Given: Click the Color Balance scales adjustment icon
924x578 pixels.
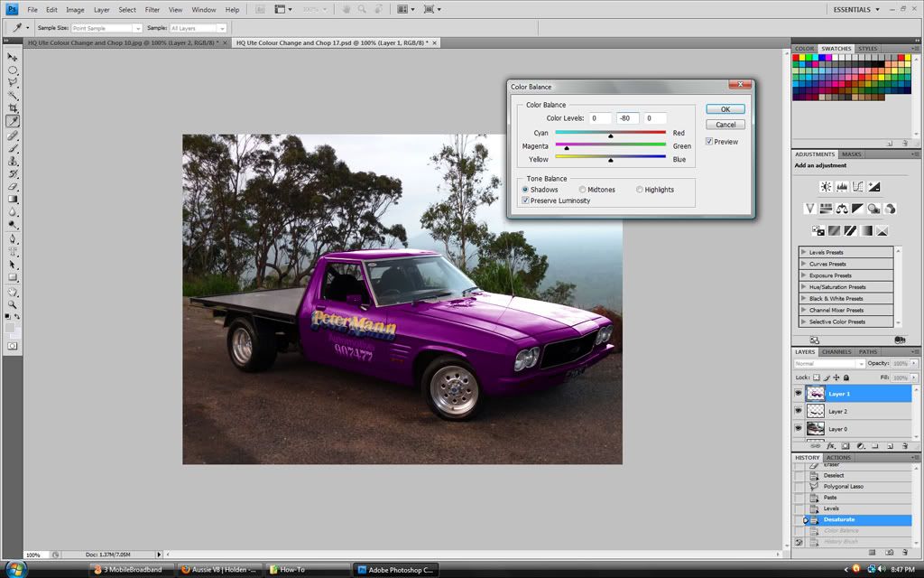Looking at the screenshot, I should click(841, 209).
